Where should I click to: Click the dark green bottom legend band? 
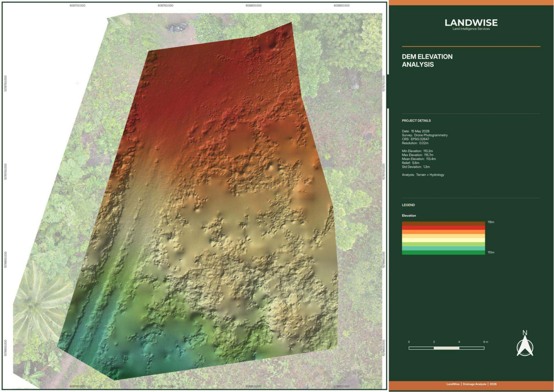443,253
